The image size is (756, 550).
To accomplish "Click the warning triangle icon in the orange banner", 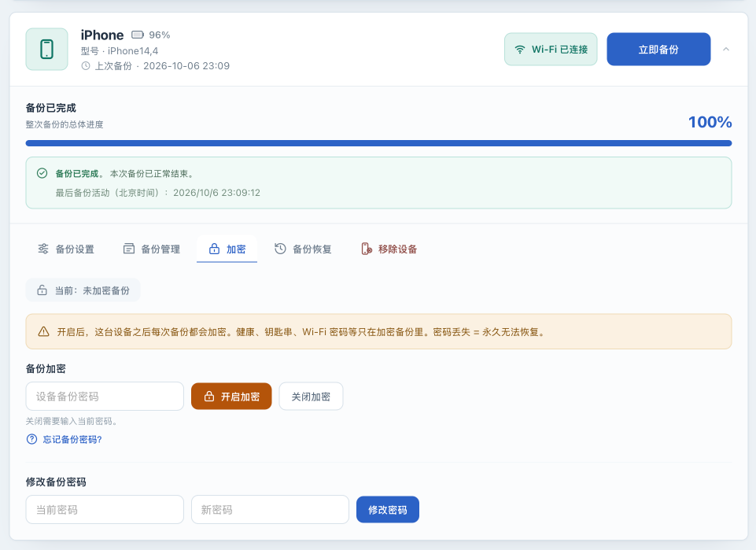I will (x=43, y=331).
